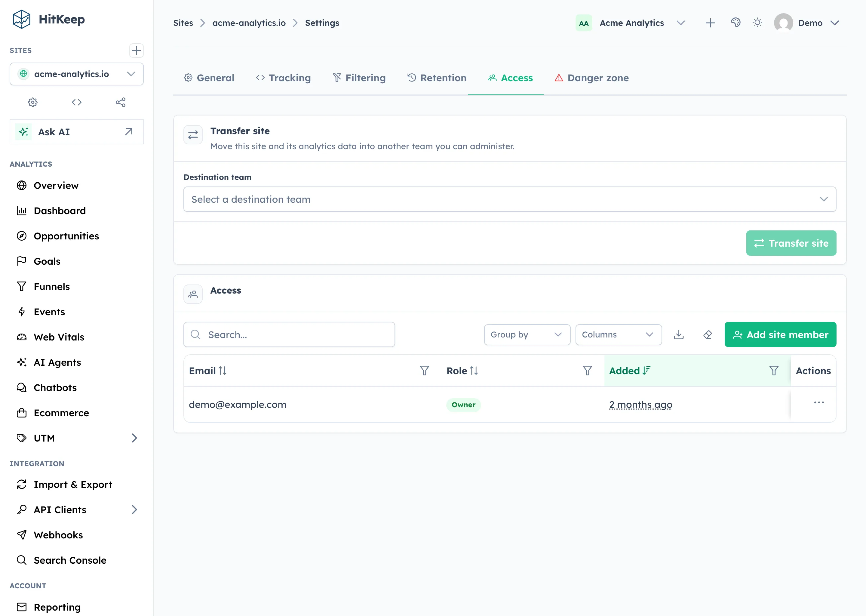866x616 pixels.
Task: Switch to Retention settings tab
Action: click(437, 78)
